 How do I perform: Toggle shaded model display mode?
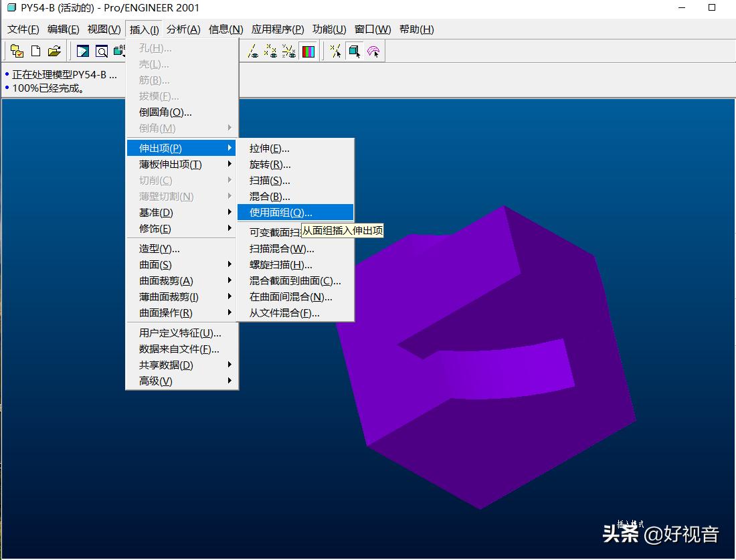(355, 51)
